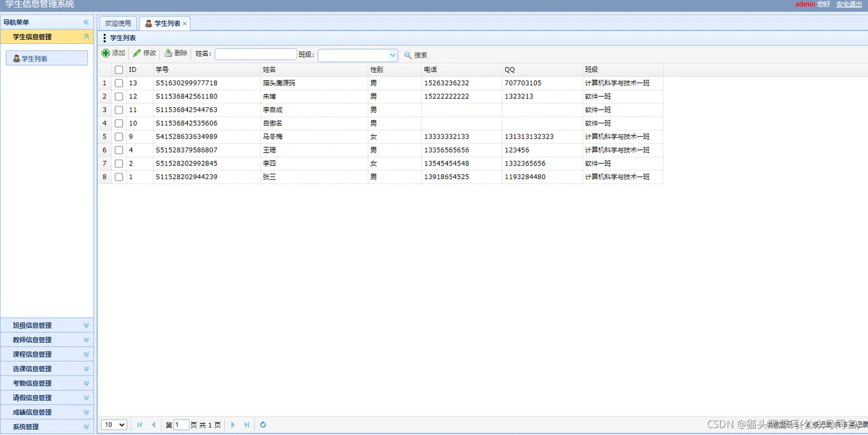Go to last page pagination icon

(x=247, y=425)
